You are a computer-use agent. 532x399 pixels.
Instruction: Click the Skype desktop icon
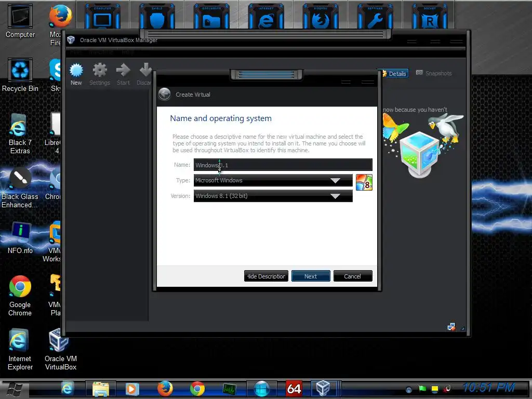click(x=55, y=75)
